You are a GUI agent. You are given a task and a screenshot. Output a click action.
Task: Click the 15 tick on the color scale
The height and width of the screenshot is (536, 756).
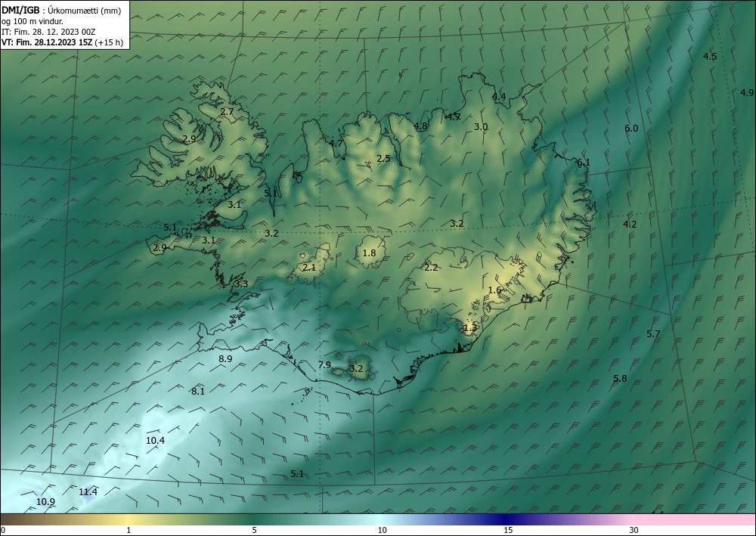[x=508, y=530]
